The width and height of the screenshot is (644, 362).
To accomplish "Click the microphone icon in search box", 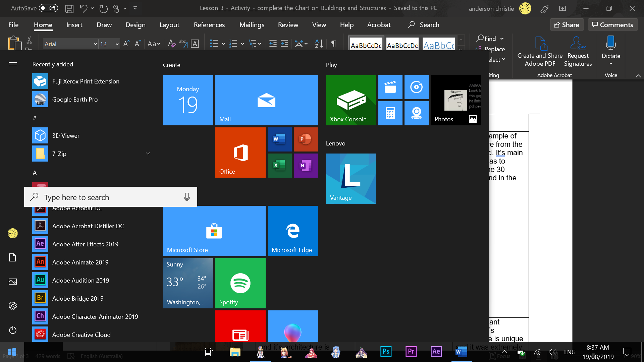I will pos(187,197).
